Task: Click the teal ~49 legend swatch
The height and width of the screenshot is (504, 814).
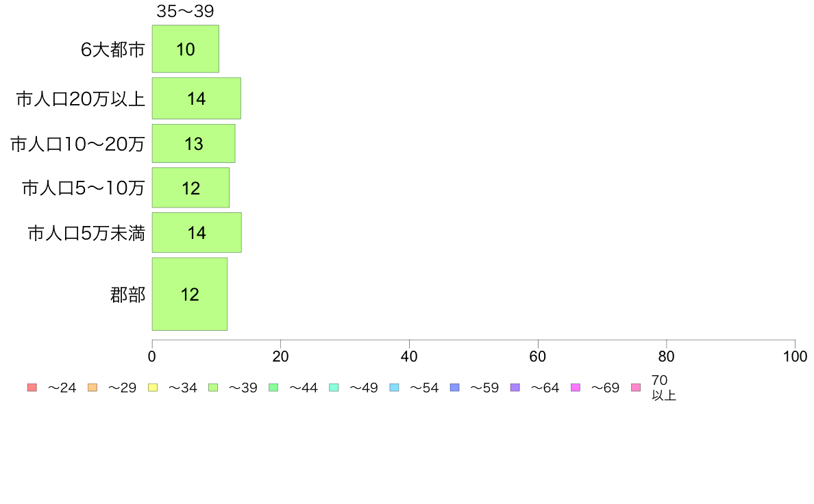Action: pyautogui.click(x=334, y=387)
